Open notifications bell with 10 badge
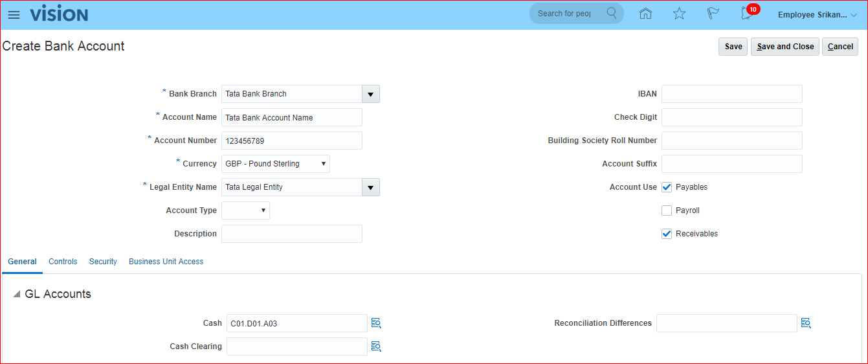The image size is (868, 364). coord(746,14)
